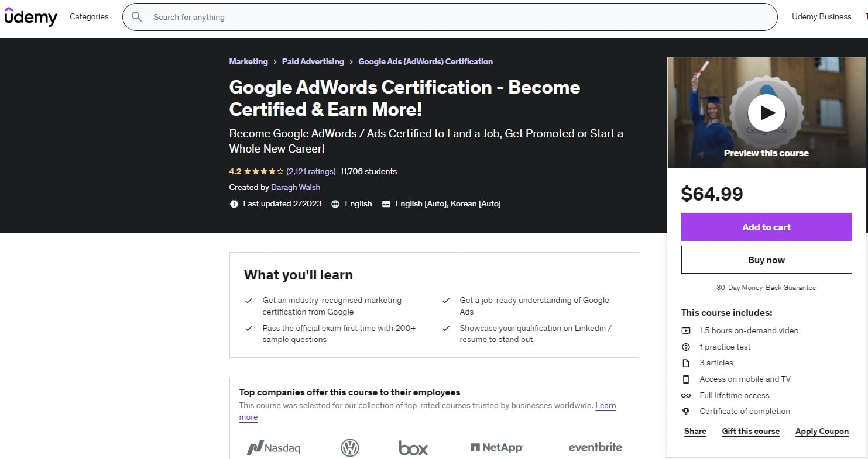The width and height of the screenshot is (868, 459).
Task: Go to Paid Advertising breadcrumb
Action: coord(313,61)
